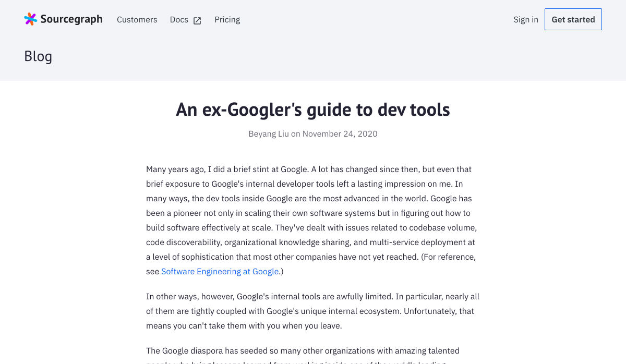Screen dimensions: 626x364
Task: Open the Docs link in navigation
Action: (179, 19)
